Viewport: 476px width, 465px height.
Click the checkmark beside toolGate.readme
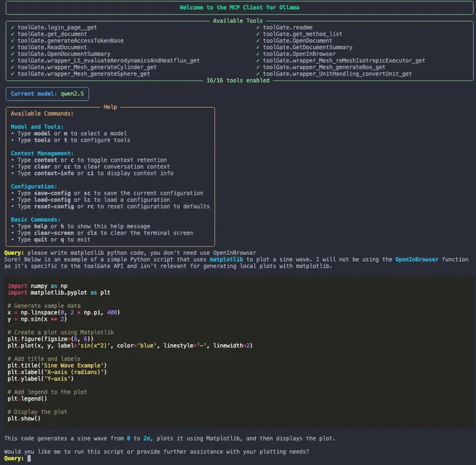258,27
